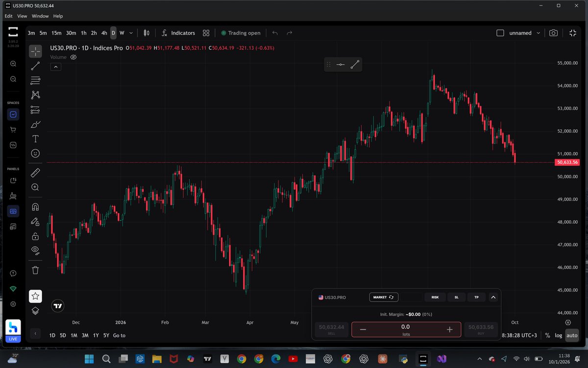Select the trend line drawing tool
Image resolution: width=588 pixels, height=368 pixels.
coord(35,66)
